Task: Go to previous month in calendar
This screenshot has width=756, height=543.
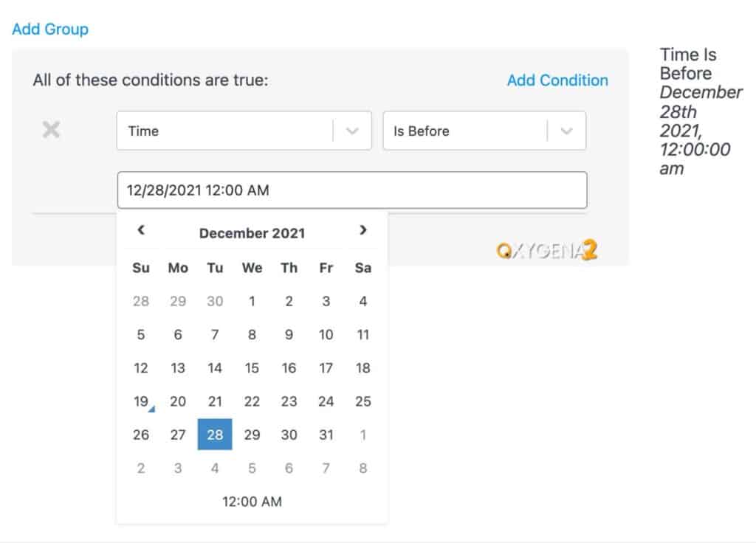Action: coord(141,231)
